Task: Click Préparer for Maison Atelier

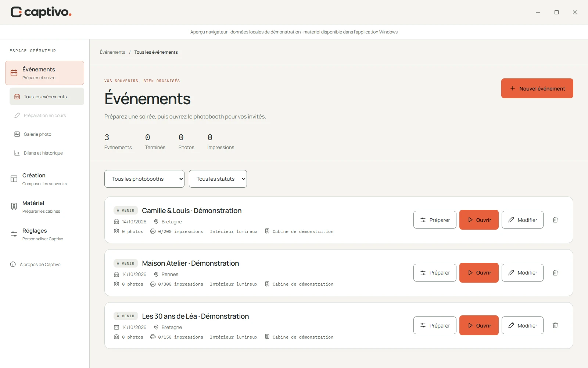Action: click(x=435, y=273)
